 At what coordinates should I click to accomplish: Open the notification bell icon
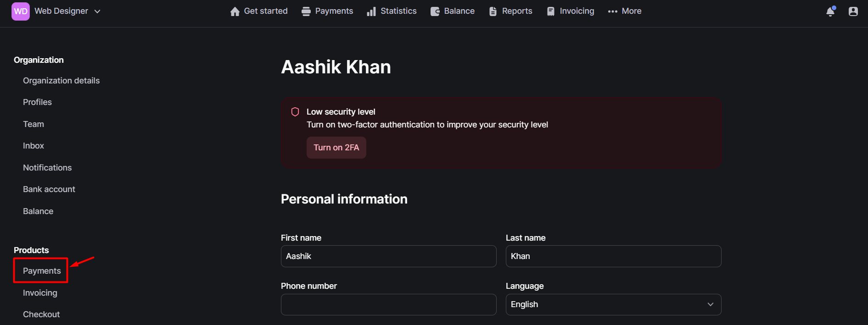click(x=830, y=12)
